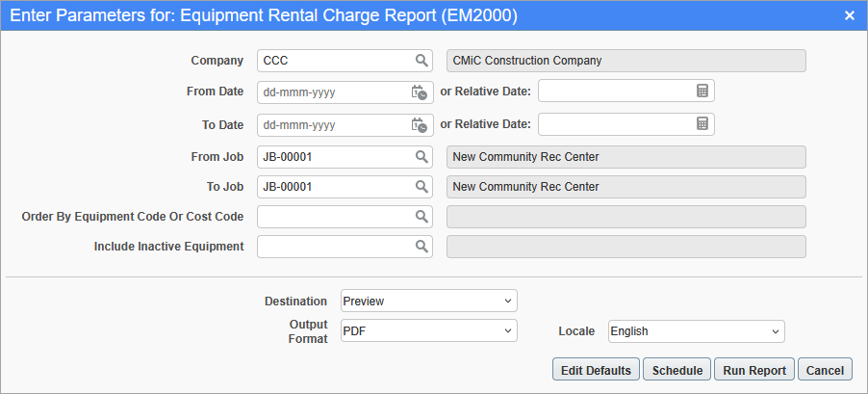Click the Output Format label
Viewport: 868px width, 394px height.
coord(308,331)
